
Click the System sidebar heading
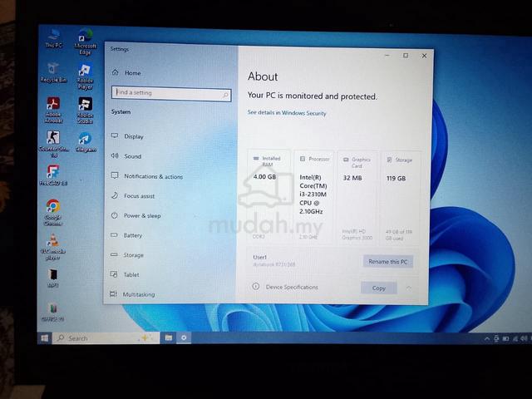tap(121, 111)
